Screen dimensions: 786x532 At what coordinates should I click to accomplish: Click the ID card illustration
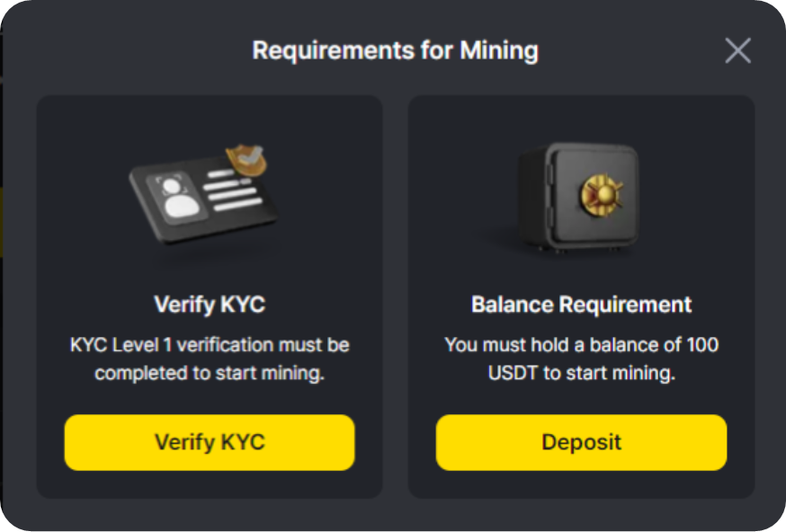click(x=203, y=195)
